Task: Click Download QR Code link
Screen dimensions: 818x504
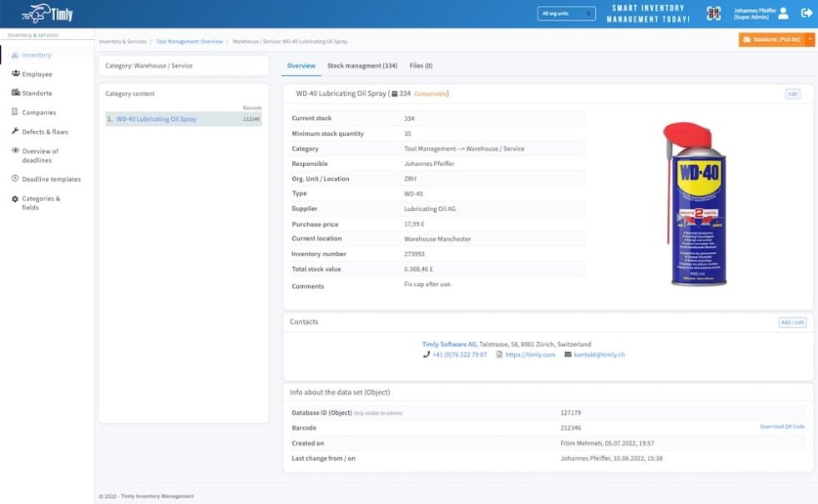Action: click(782, 426)
